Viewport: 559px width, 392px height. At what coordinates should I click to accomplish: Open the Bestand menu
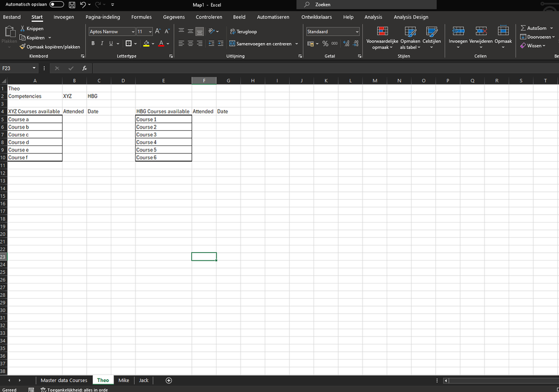coord(12,17)
